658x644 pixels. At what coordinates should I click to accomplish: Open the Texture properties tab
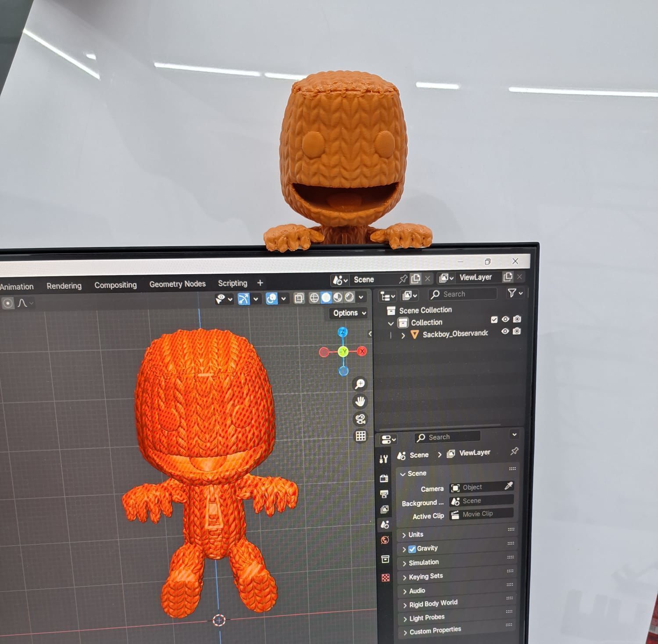[x=386, y=578]
